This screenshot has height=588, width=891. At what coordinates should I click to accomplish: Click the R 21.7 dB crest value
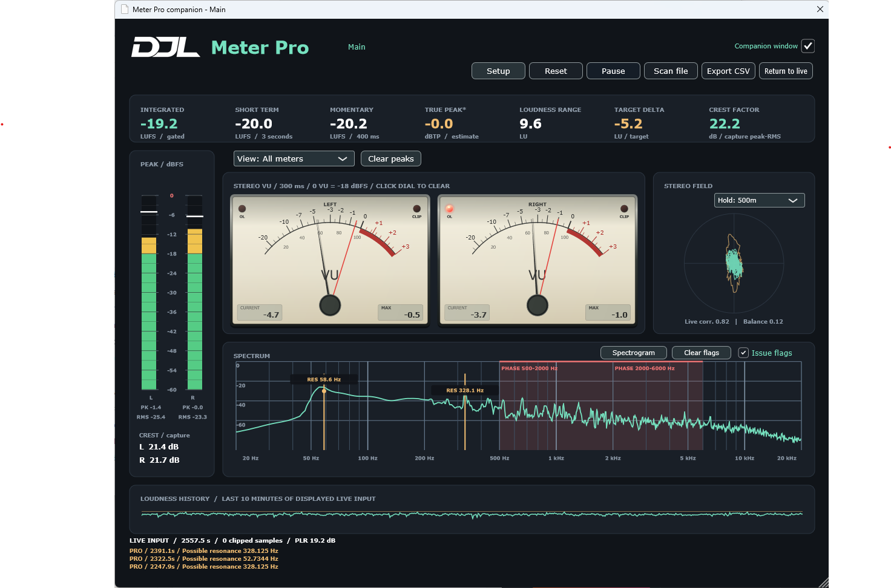pyautogui.click(x=160, y=460)
